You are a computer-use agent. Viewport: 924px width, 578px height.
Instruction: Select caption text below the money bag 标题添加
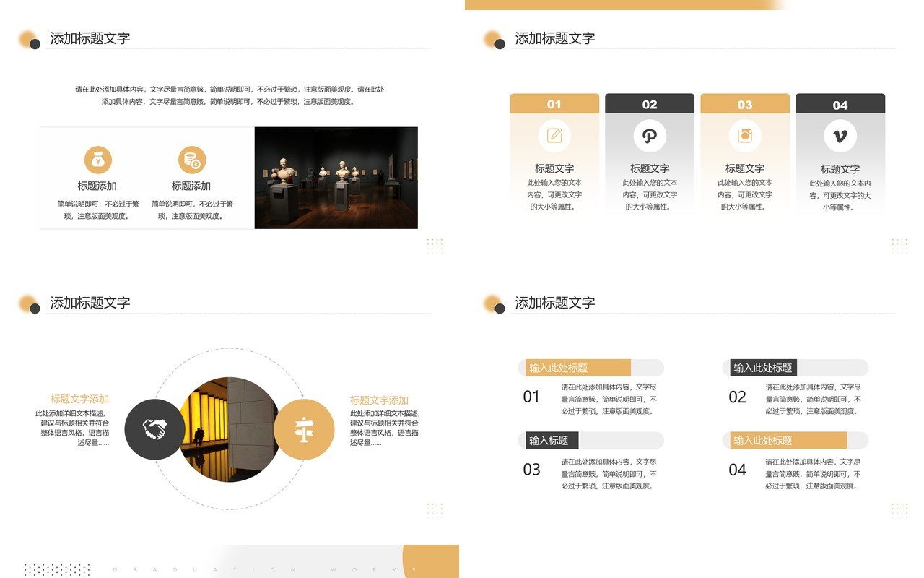(97, 210)
